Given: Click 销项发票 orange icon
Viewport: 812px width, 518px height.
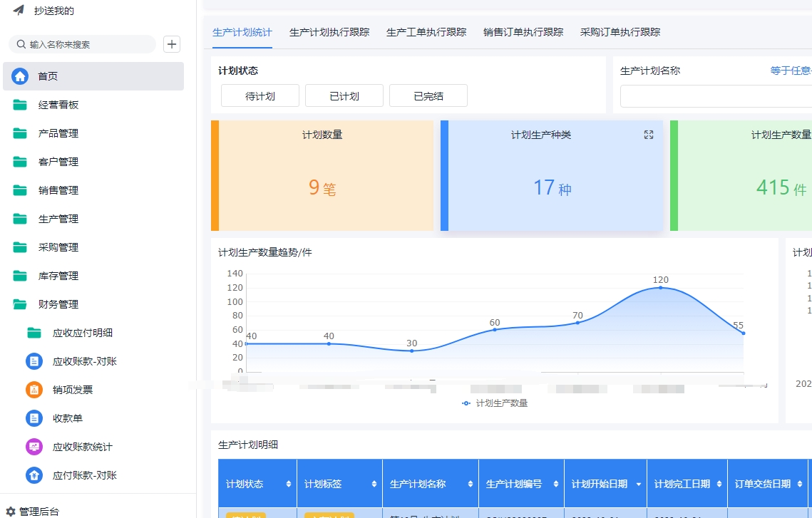Looking at the screenshot, I should 34,390.
